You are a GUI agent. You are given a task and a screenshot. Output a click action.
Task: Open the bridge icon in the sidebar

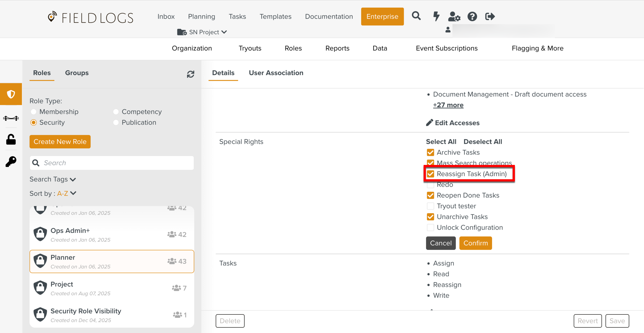point(11,118)
